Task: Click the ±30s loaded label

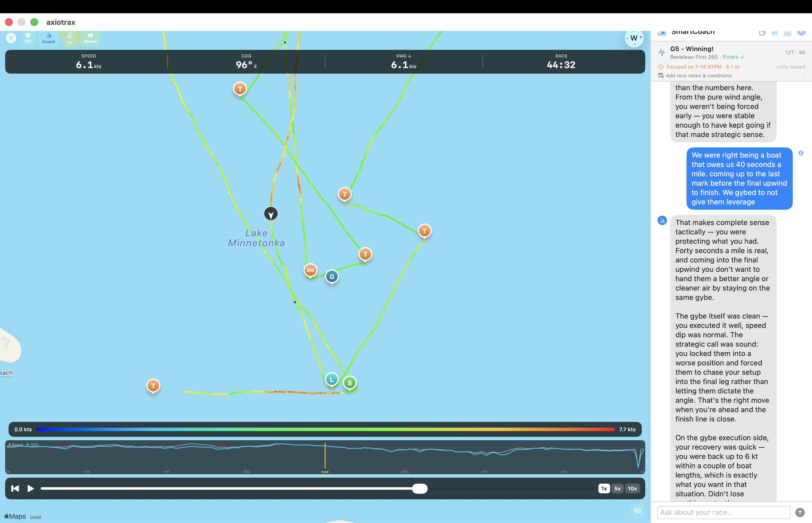Action: 791,67
